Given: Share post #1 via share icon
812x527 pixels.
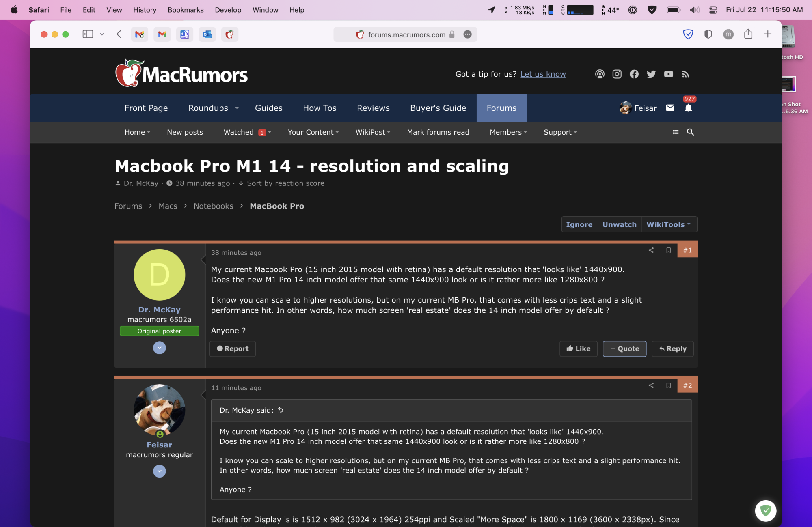Looking at the screenshot, I should pyautogui.click(x=651, y=250).
